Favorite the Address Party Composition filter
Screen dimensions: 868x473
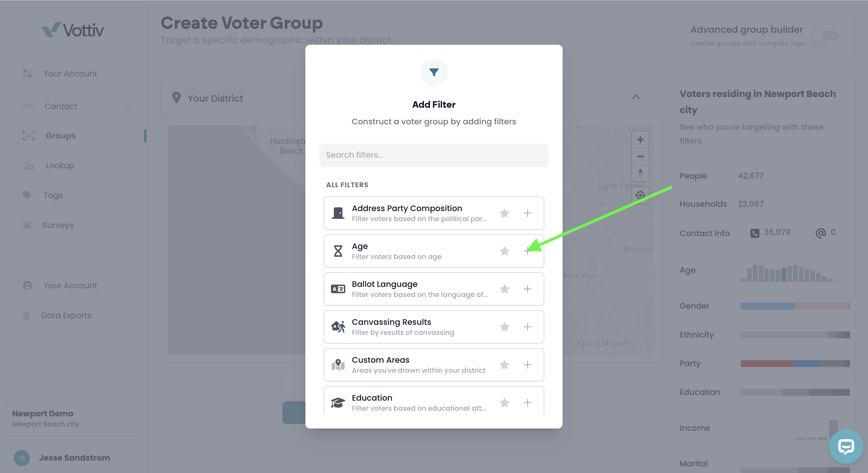coord(504,213)
